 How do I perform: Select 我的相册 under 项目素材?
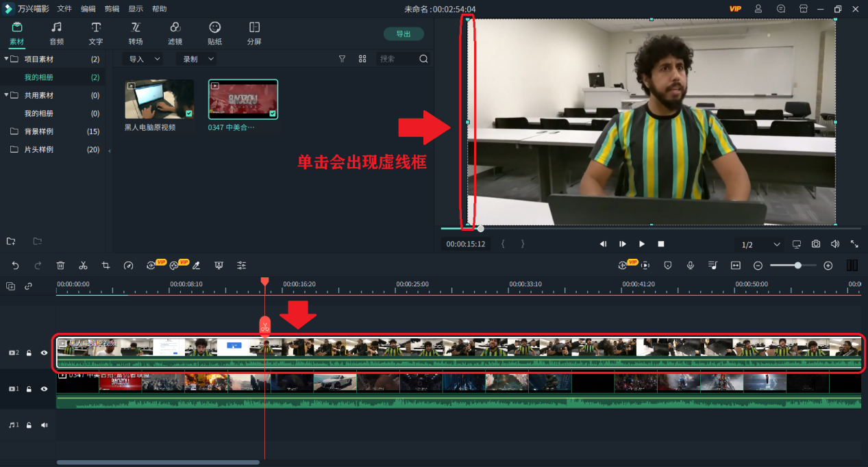point(39,77)
